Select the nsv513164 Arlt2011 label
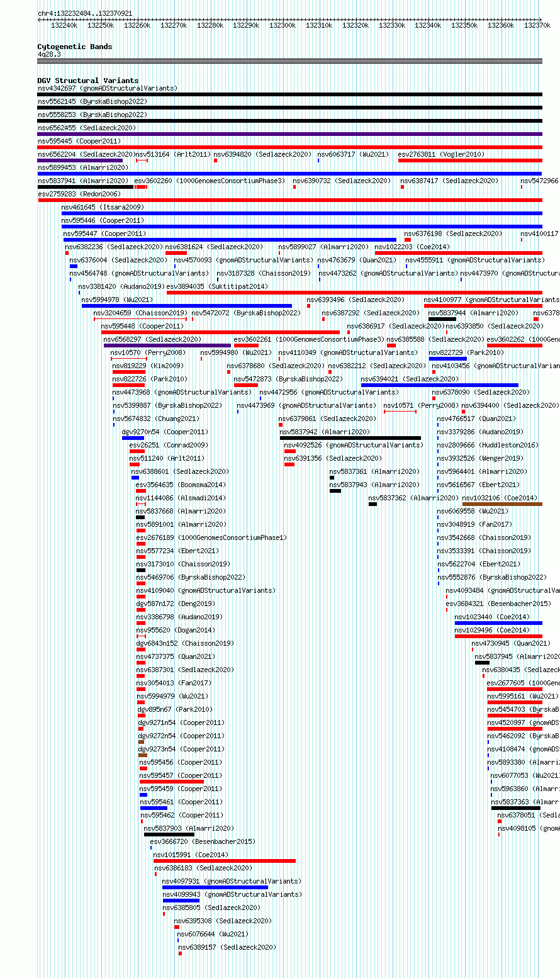 coord(173,154)
